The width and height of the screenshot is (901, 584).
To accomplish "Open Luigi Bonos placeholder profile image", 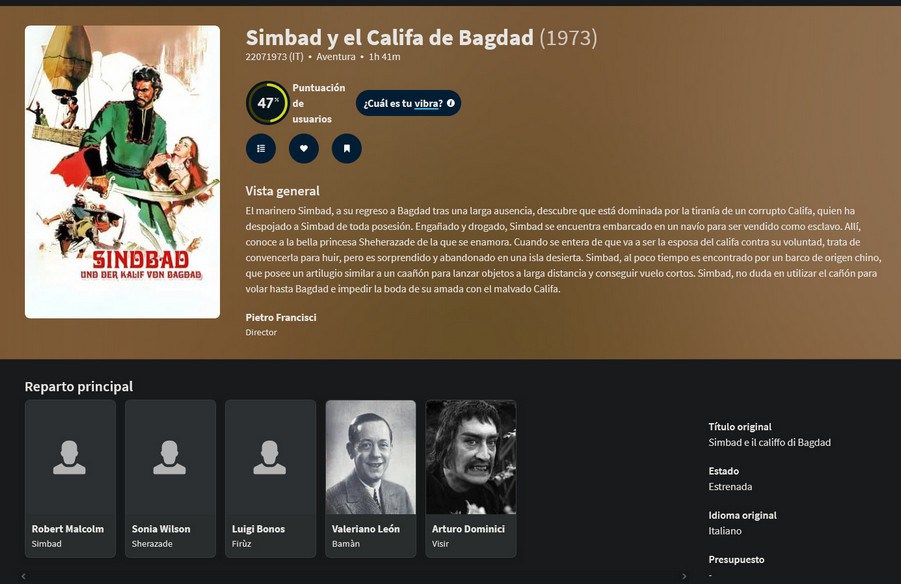I will (271, 457).
